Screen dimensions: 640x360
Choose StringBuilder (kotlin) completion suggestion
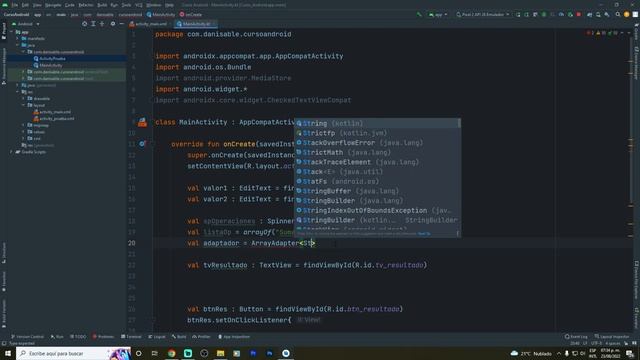tap(377, 220)
